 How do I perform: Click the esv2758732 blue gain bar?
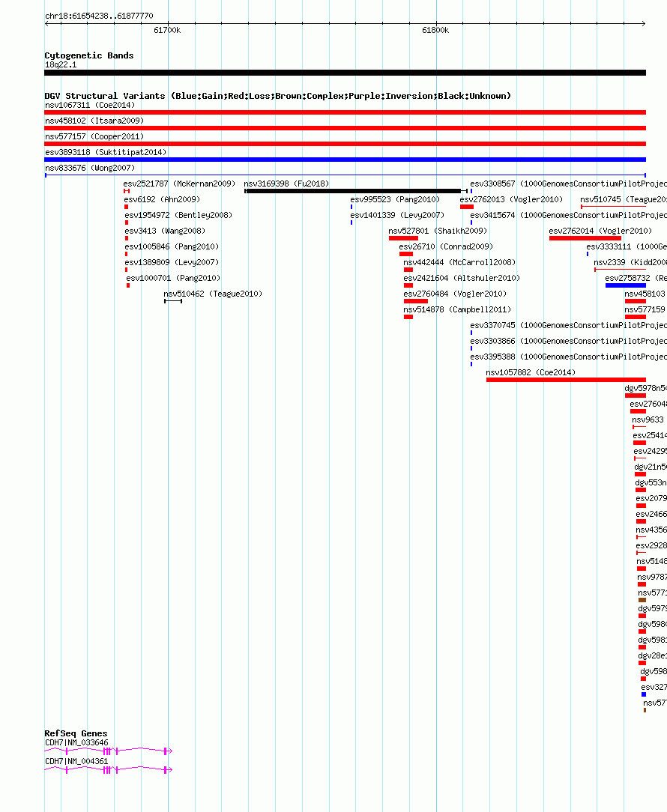pyautogui.click(x=626, y=285)
